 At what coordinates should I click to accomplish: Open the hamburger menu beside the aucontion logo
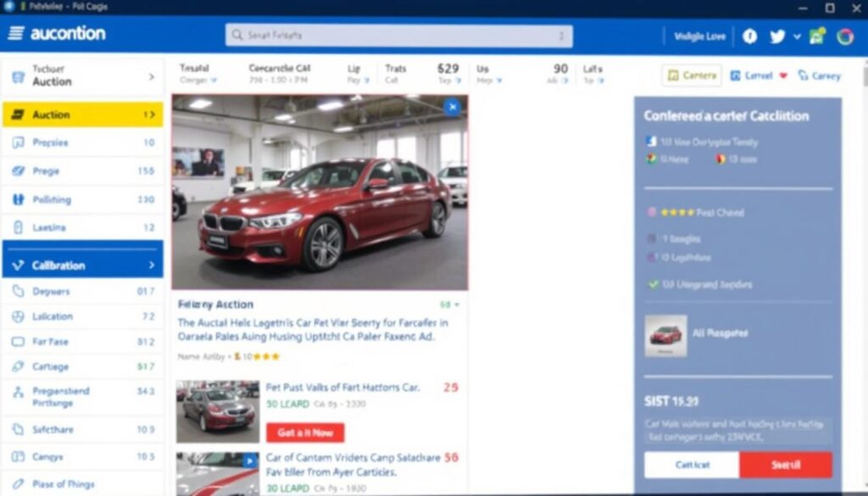[x=16, y=34]
